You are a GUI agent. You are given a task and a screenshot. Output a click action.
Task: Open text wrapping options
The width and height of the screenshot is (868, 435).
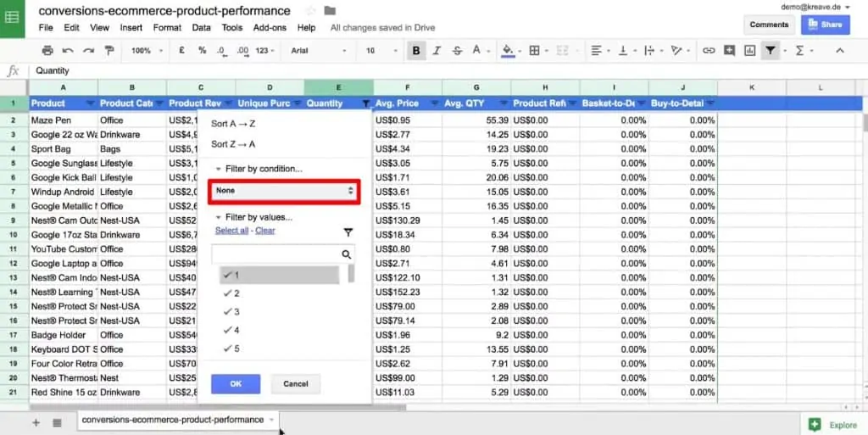coord(653,50)
